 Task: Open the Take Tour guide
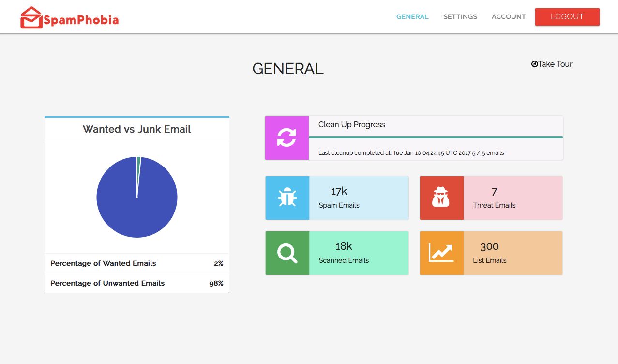(555, 64)
